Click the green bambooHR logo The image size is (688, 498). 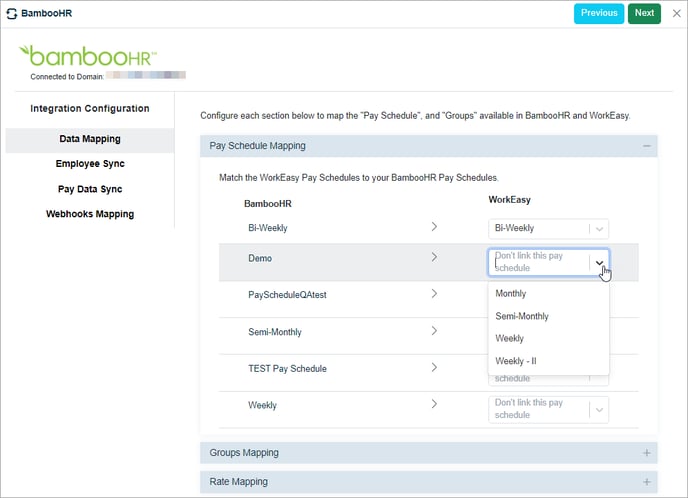[88, 56]
